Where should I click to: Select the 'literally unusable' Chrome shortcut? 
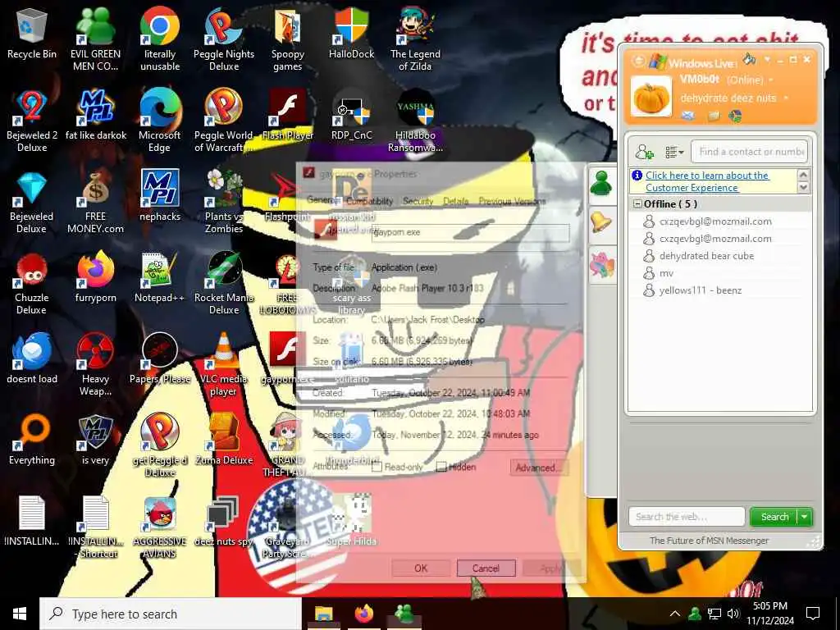160,39
